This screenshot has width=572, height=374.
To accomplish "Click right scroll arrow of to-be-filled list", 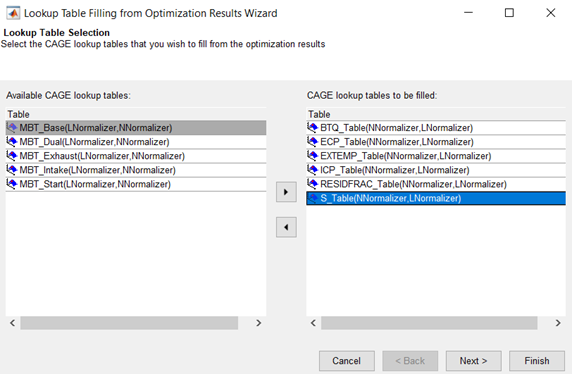I will 558,323.
